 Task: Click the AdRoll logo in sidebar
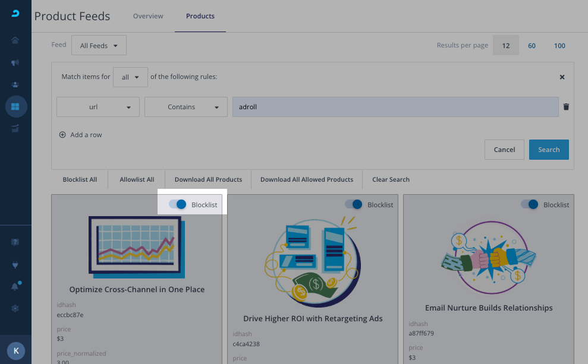click(x=15, y=14)
